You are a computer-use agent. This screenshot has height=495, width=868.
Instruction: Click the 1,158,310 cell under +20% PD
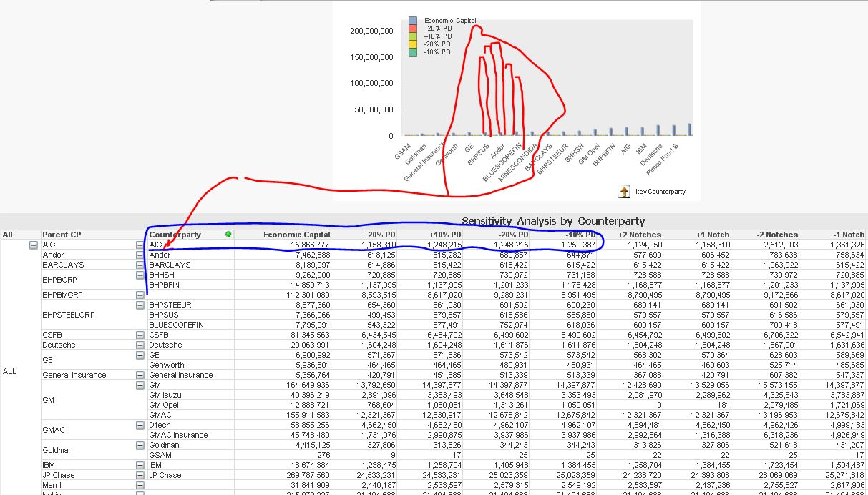377,245
